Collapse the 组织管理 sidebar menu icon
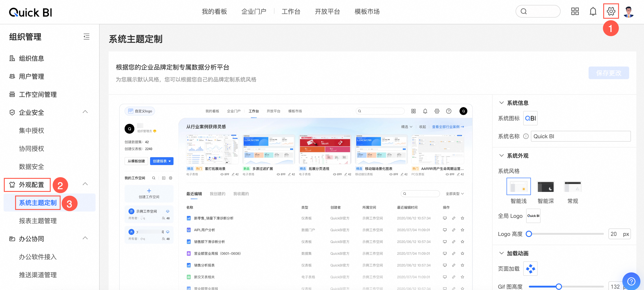Image resolution: width=644 pixels, height=290 pixels. pos(86,37)
